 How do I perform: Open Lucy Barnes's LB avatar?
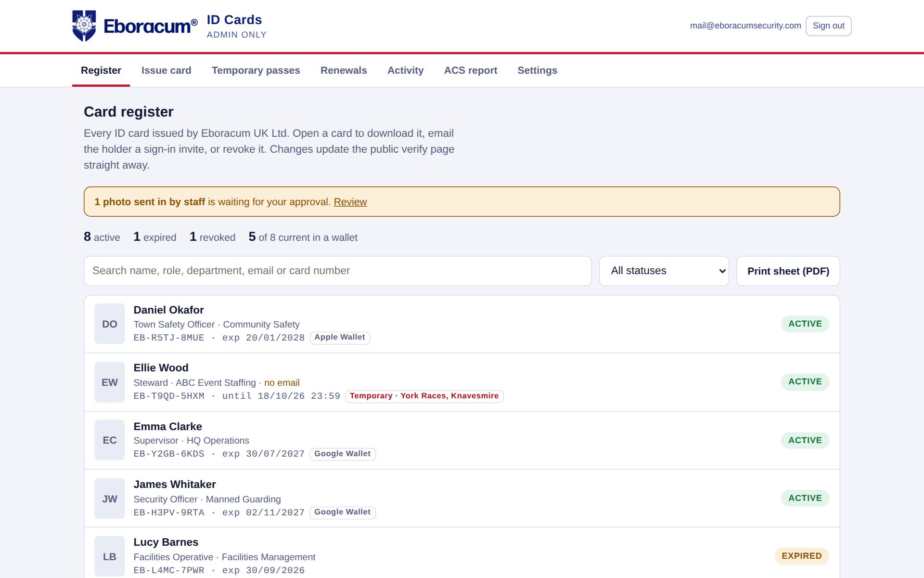[110, 556]
